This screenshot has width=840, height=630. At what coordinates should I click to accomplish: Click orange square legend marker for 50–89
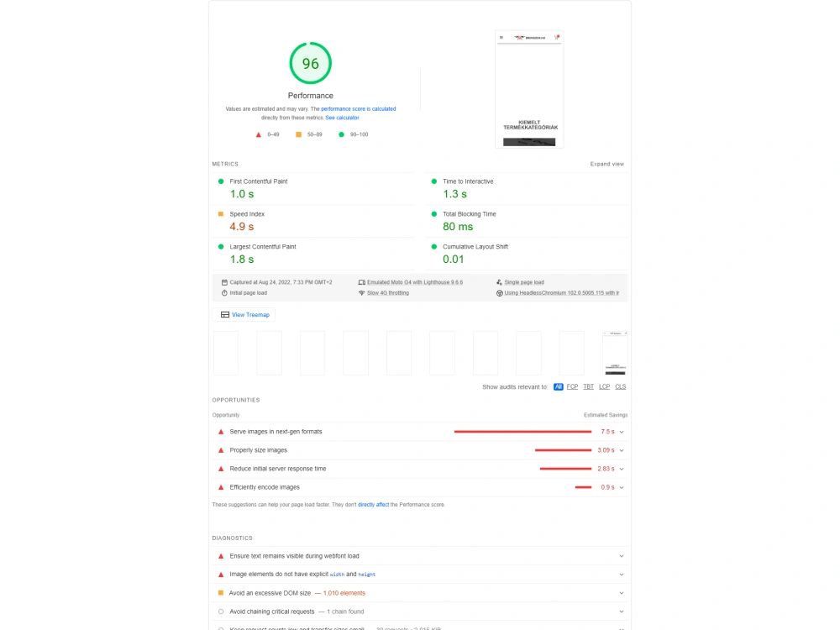pos(298,134)
